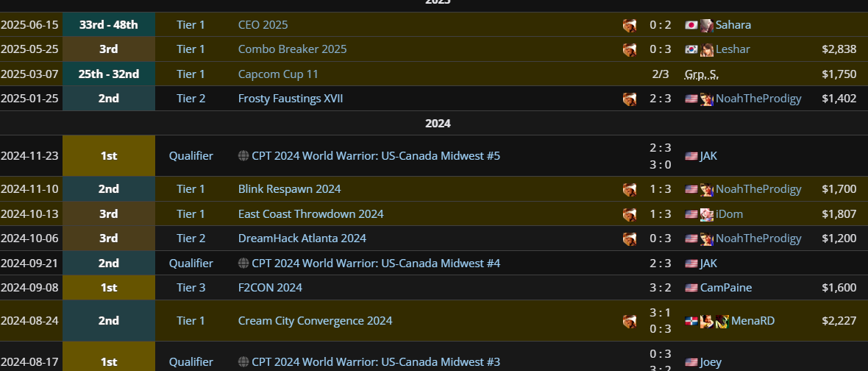Click the Tier 1 link in the CEO 2025 row

191,25
